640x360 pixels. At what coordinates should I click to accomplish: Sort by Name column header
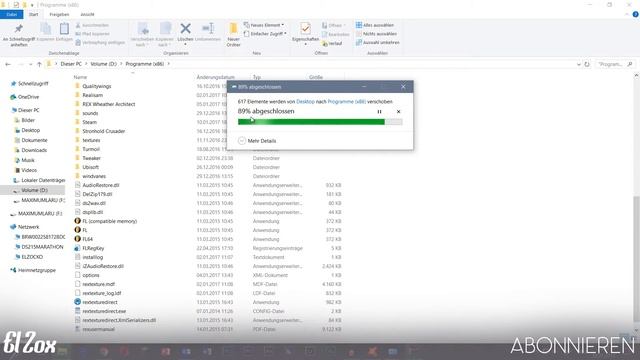(80, 77)
